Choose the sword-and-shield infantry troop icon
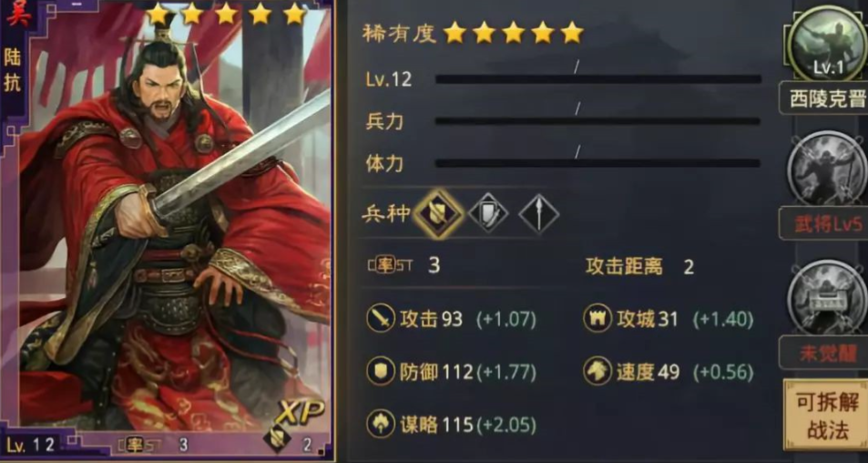Image resolution: width=868 pixels, height=463 pixels. point(487,212)
